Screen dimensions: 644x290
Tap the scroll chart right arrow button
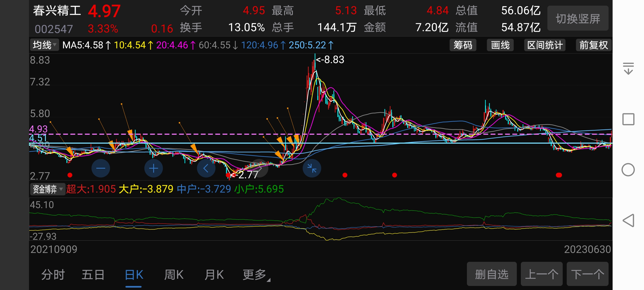pos(259,168)
